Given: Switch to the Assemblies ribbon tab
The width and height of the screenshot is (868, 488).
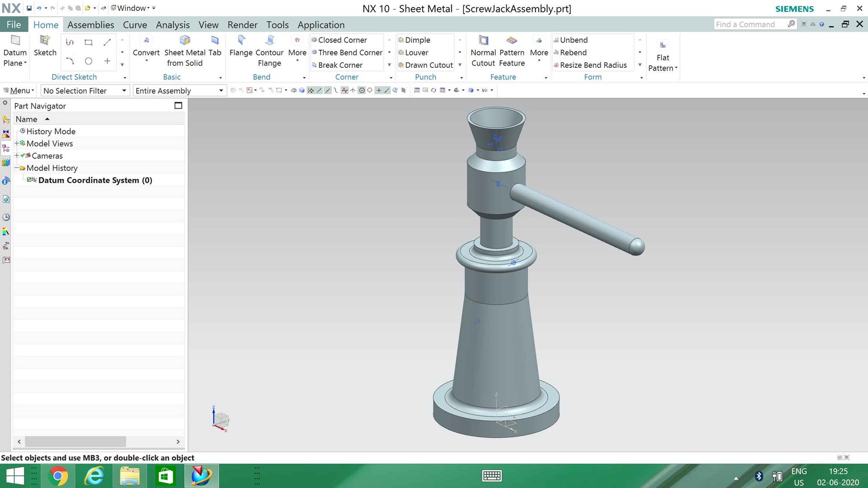Looking at the screenshot, I should [x=91, y=25].
